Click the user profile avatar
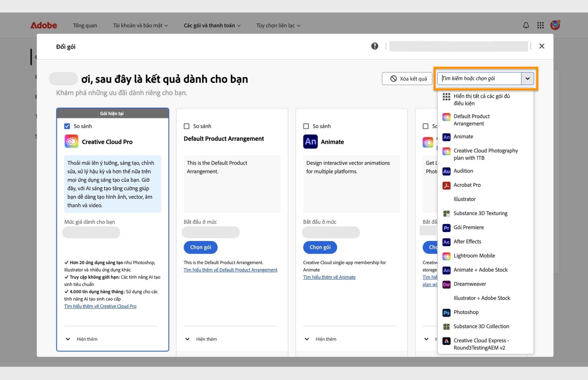 point(555,25)
